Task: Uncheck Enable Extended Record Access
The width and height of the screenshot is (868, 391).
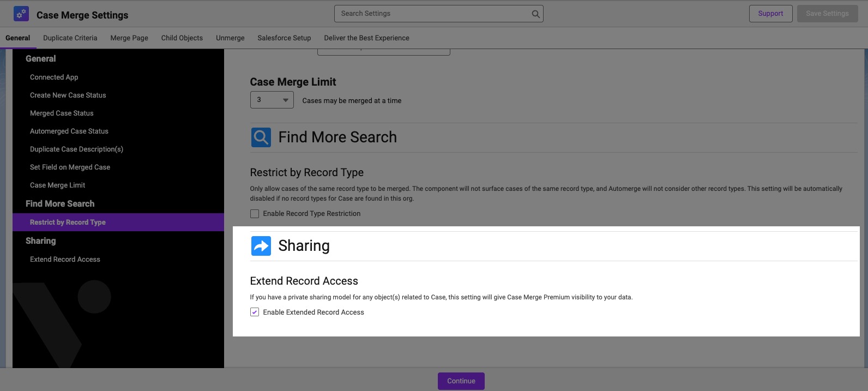Action: (255, 312)
